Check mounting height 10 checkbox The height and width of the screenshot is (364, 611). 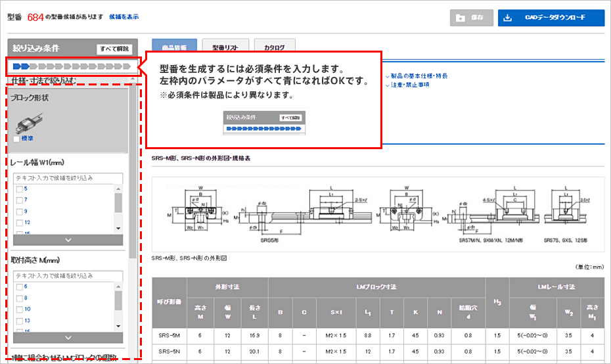click(x=20, y=309)
